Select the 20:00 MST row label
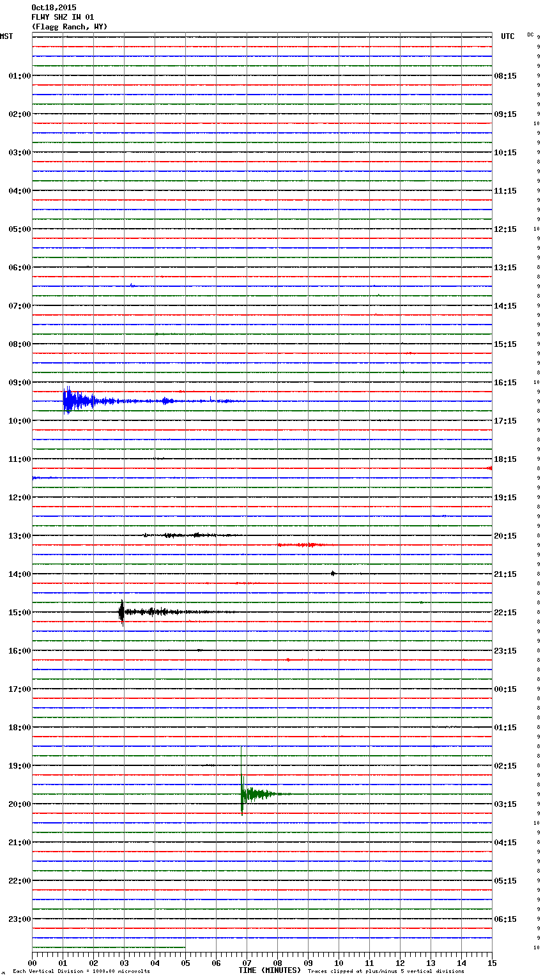This screenshot has width=543, height=980. 20,804
